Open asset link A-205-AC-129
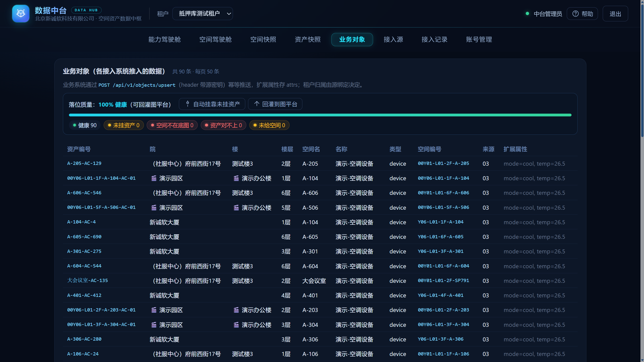 (84, 163)
